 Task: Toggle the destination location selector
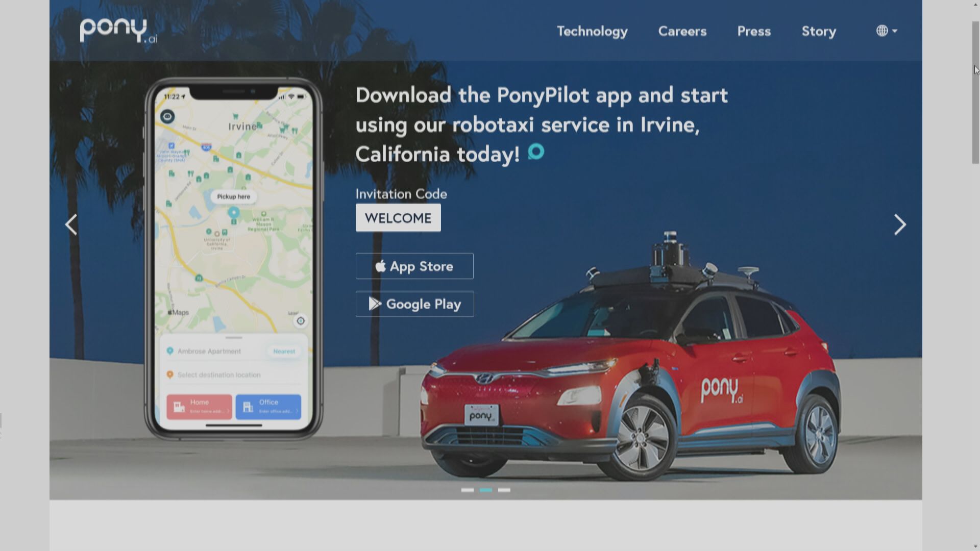click(219, 375)
